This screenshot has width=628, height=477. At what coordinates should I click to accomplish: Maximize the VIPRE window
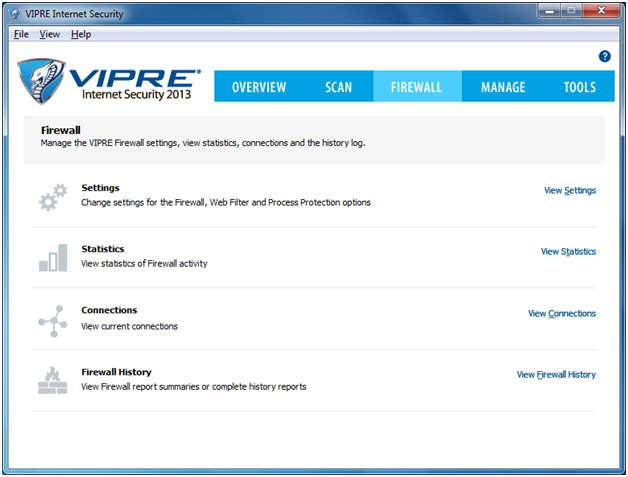click(571, 11)
